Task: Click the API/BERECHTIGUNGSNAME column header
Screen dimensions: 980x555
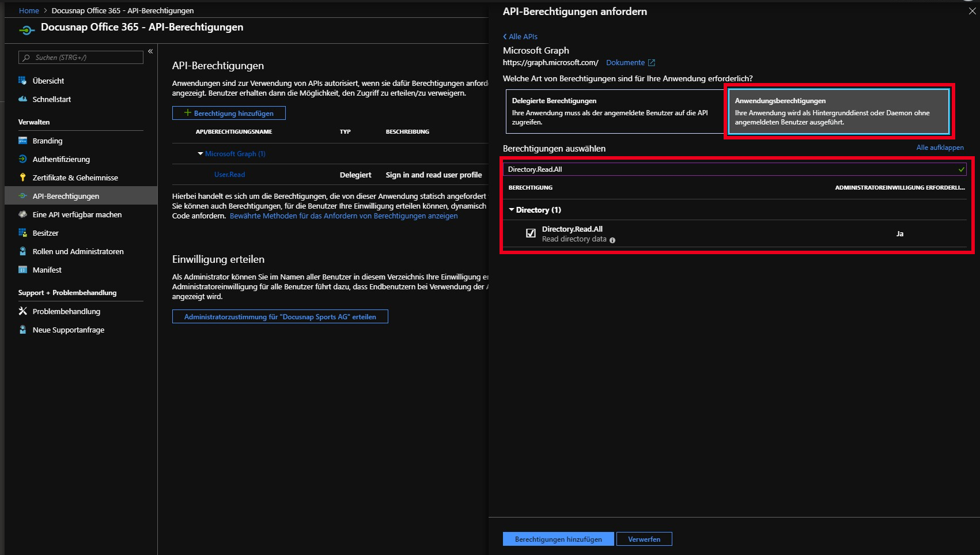Action: click(x=234, y=132)
